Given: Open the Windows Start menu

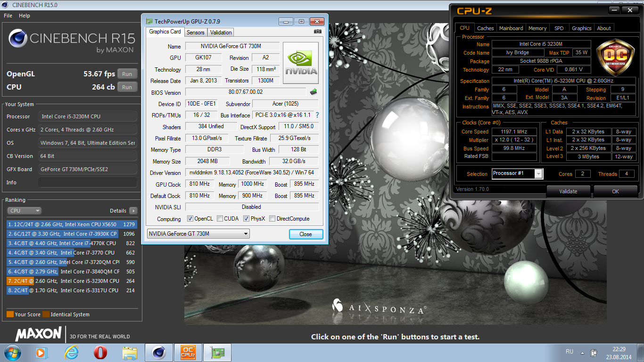Looking at the screenshot, I should [12, 353].
